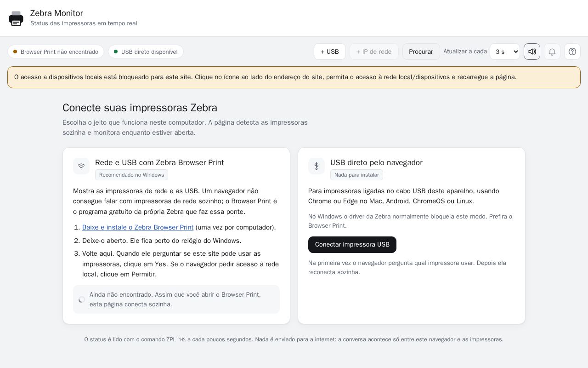Click the "Atualizar a cada" label
The image size is (588, 368).
(465, 52)
